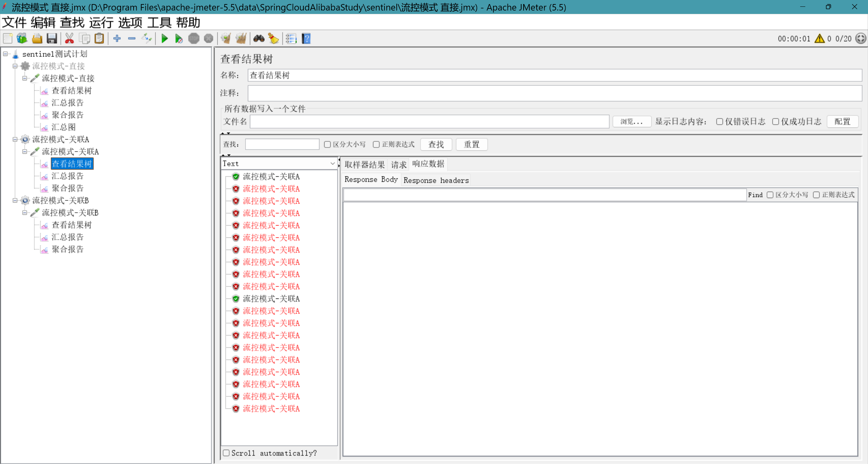Screen dimensions: 868x464
Task: Collapse the 流控模式-关联B thread group
Action: click(x=15, y=200)
